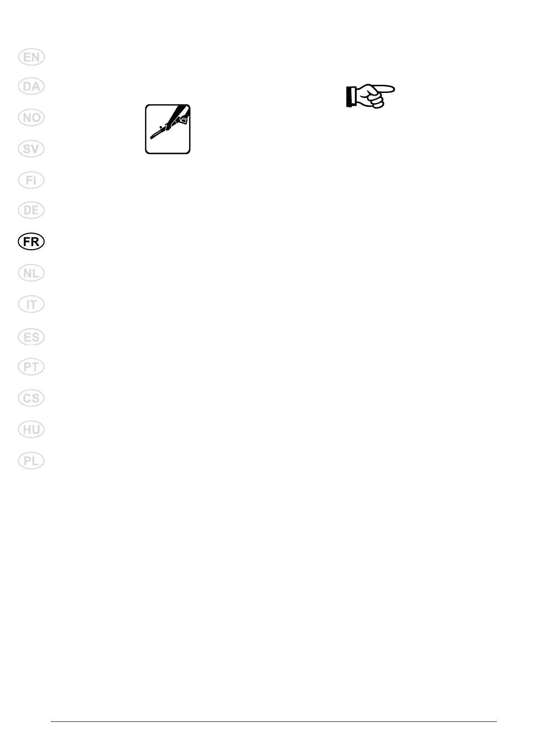Click the SV language badge
535x756 pixels.
pos(31,149)
